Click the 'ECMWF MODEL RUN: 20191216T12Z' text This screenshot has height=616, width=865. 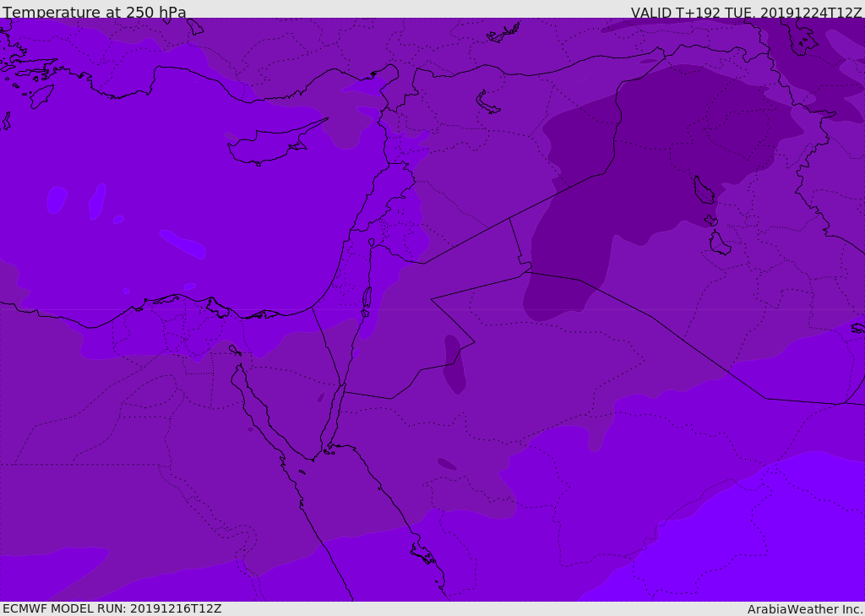point(112,608)
